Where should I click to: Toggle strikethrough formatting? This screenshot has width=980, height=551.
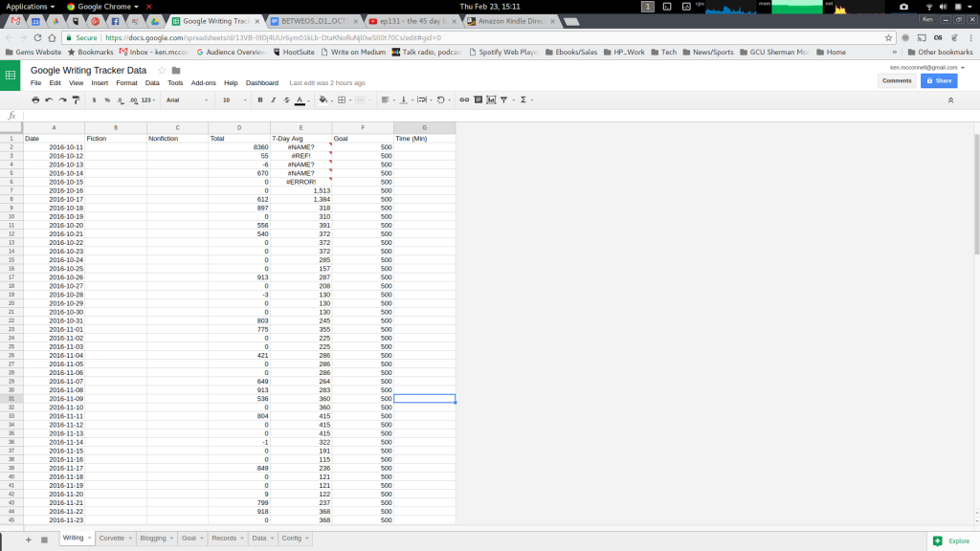(x=286, y=99)
